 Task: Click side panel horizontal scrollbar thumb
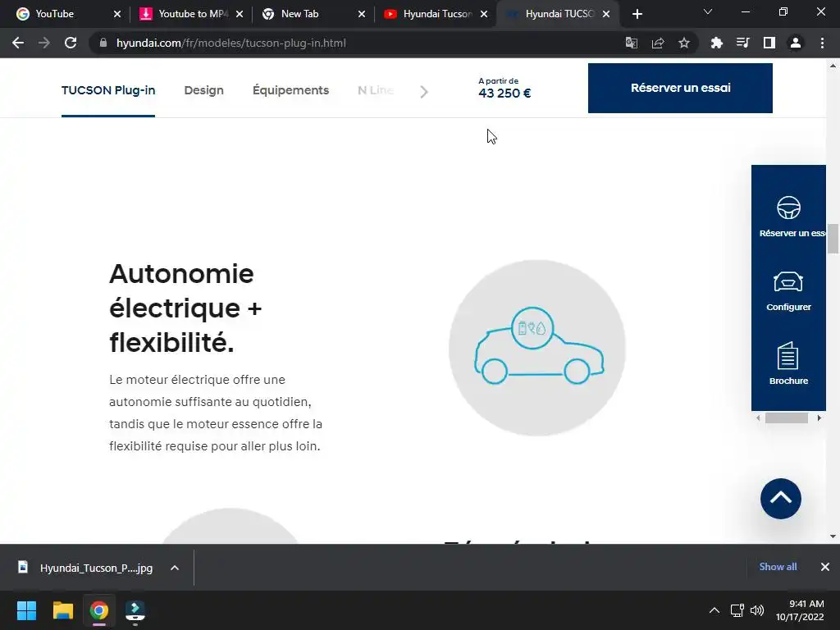click(x=787, y=418)
